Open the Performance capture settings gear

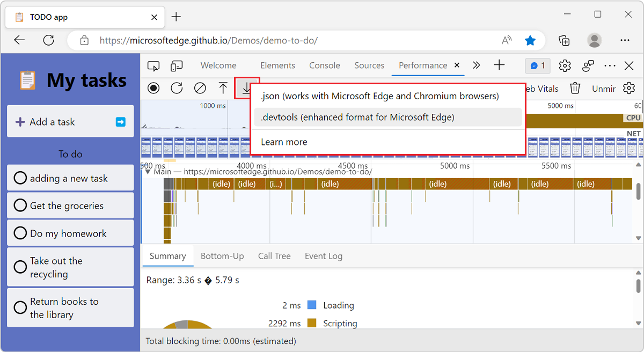click(x=629, y=89)
